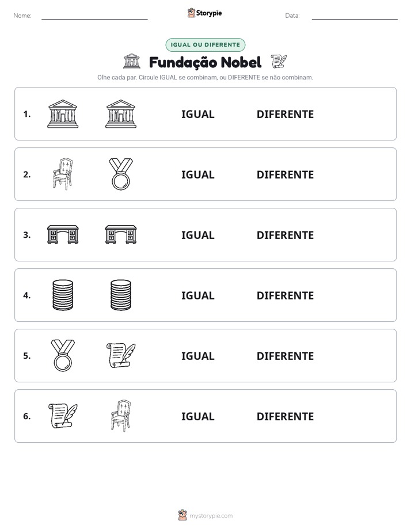The width and height of the screenshot is (411, 532).
Task: Select the medal icon in row 2
Action: (121, 174)
